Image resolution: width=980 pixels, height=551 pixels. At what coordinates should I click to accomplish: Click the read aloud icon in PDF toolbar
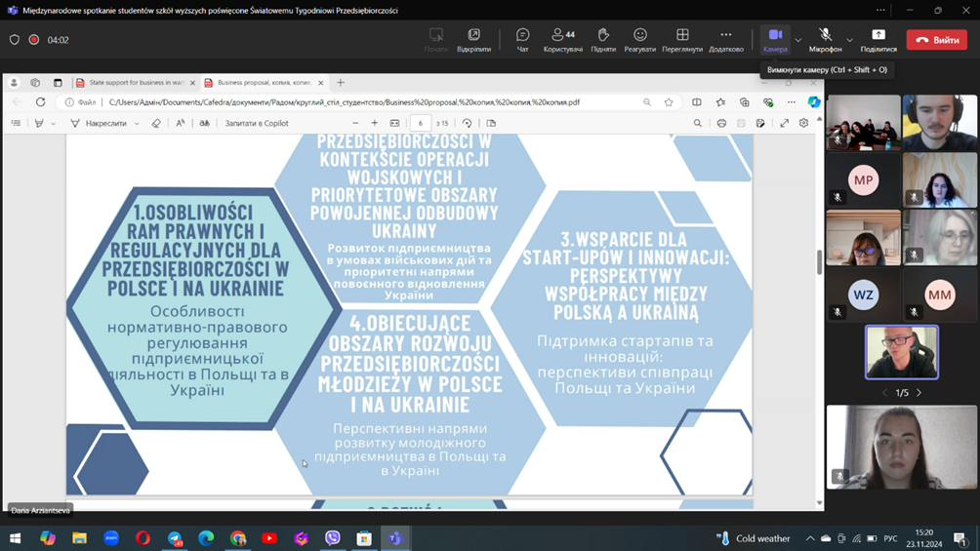click(x=180, y=124)
